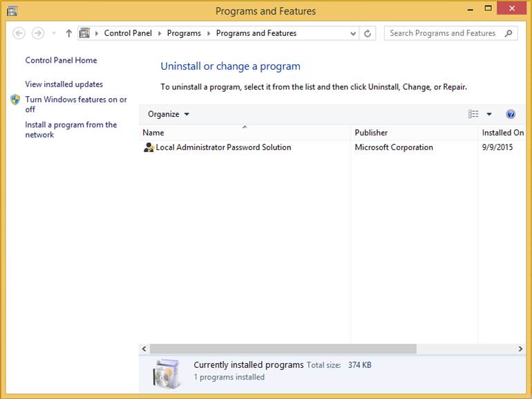Click the change view icon
Image resolution: width=532 pixels, height=399 pixels.
(x=473, y=114)
